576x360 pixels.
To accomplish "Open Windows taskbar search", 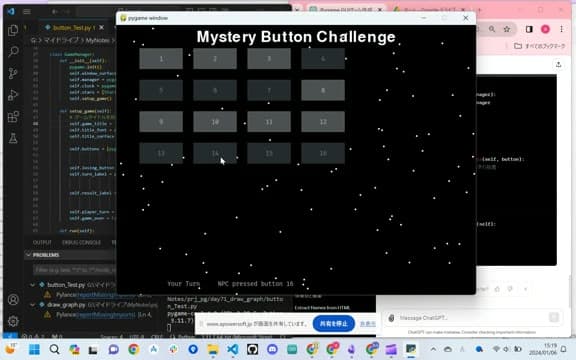I will [x=54, y=349].
